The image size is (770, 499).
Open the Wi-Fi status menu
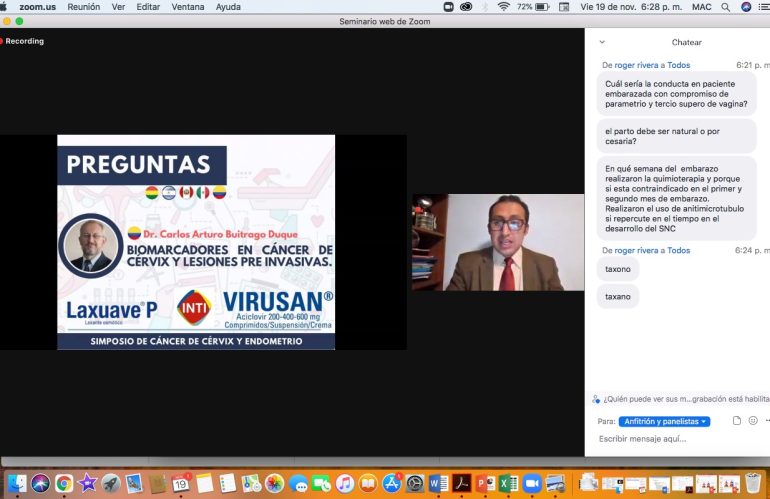(x=503, y=7)
